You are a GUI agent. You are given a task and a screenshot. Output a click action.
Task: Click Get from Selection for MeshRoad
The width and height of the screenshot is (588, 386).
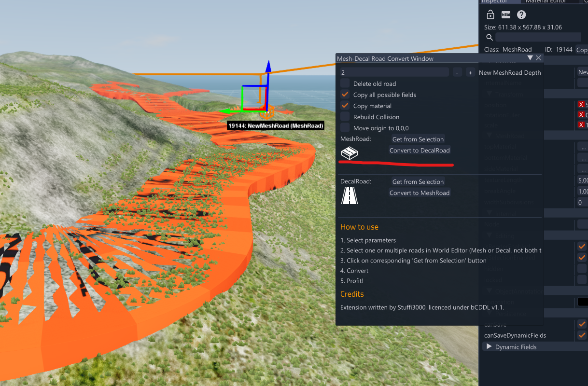tap(418, 139)
